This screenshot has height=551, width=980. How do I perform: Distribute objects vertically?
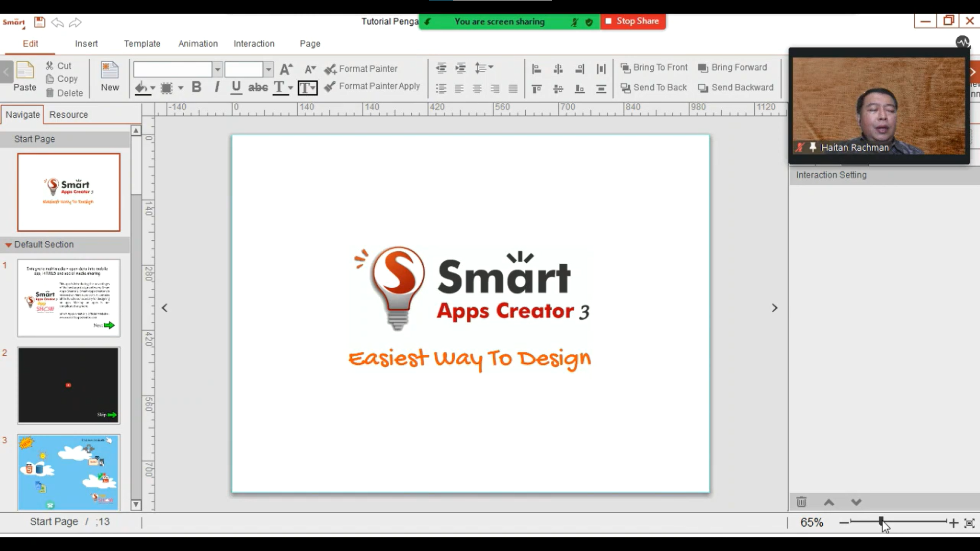[x=601, y=89]
